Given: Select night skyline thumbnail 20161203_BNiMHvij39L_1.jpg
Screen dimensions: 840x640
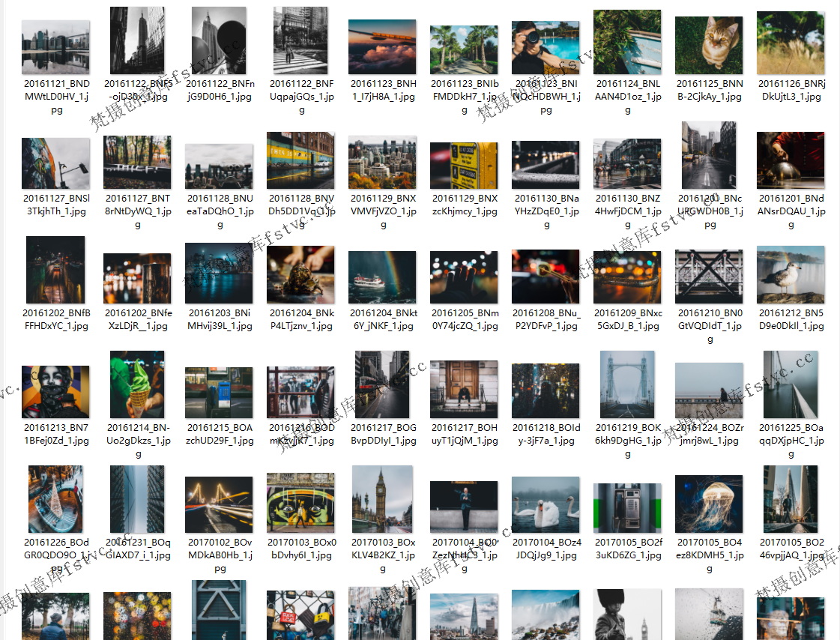Looking at the screenshot, I should pyautogui.click(x=219, y=273).
